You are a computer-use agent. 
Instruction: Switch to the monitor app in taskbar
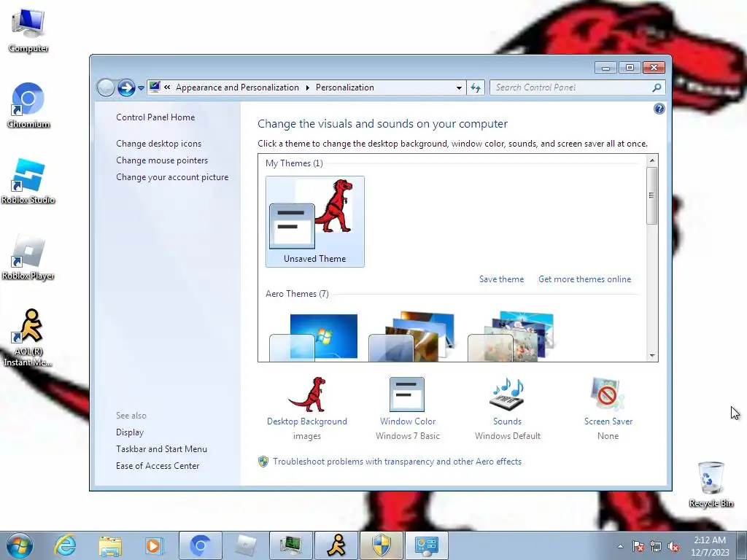click(290, 545)
